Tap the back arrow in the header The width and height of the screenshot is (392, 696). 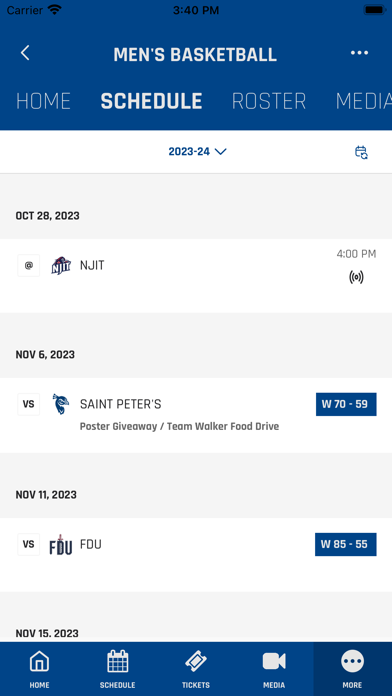pos(25,53)
